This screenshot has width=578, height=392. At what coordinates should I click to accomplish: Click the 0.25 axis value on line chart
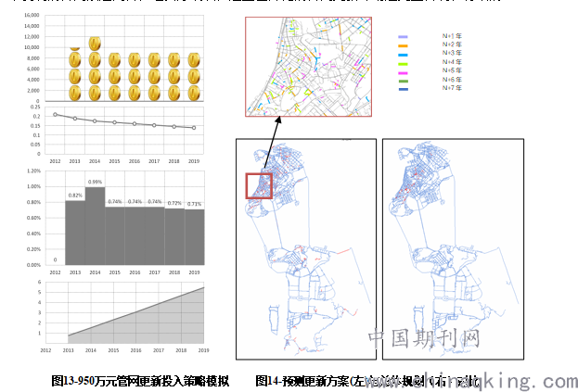pos(35,107)
